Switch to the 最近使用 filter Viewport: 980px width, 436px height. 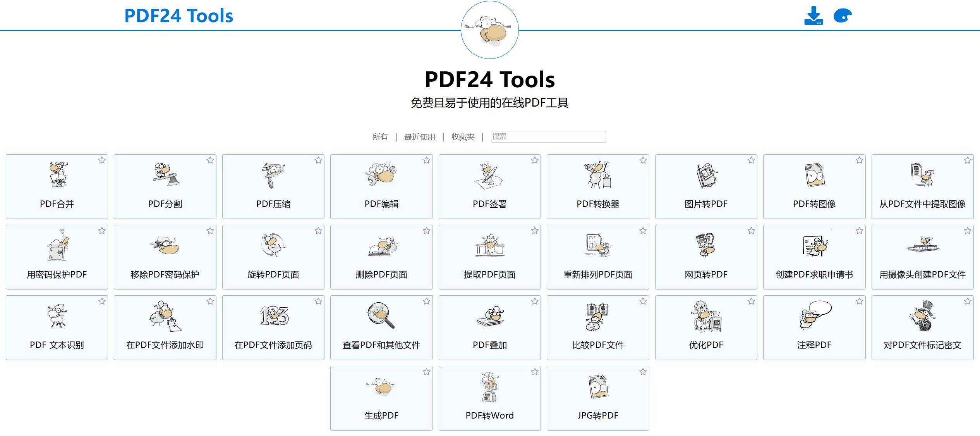420,137
